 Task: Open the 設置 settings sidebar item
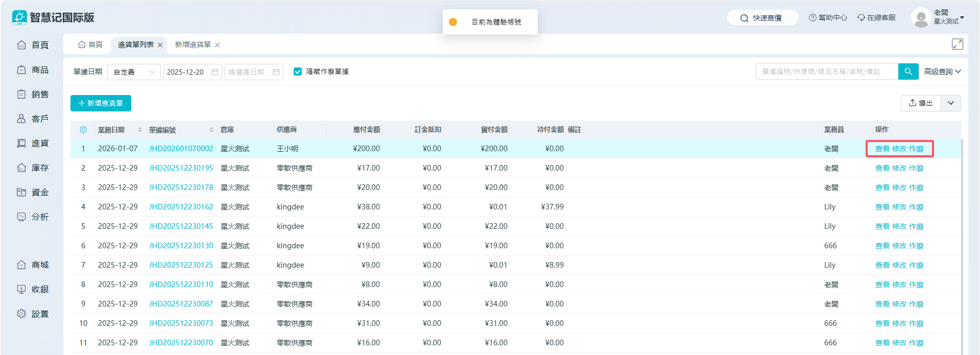coord(33,314)
